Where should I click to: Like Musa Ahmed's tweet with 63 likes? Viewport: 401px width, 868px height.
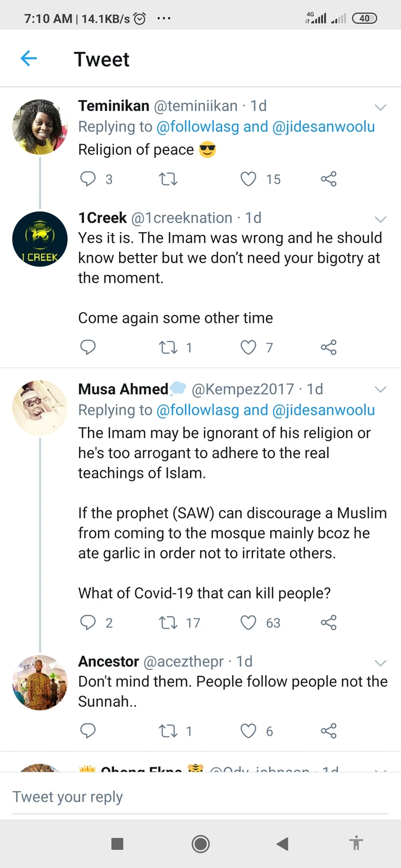tap(248, 623)
